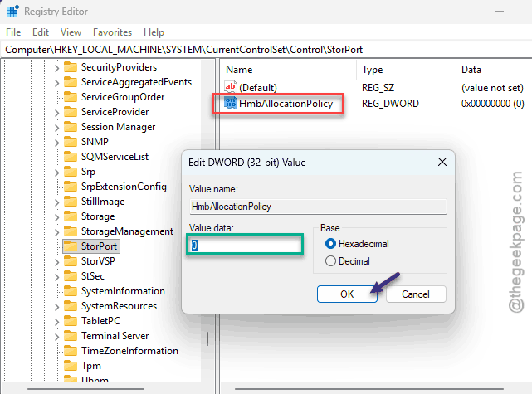Expand the StorVSP key
This screenshot has width=532, height=394.
56,262
